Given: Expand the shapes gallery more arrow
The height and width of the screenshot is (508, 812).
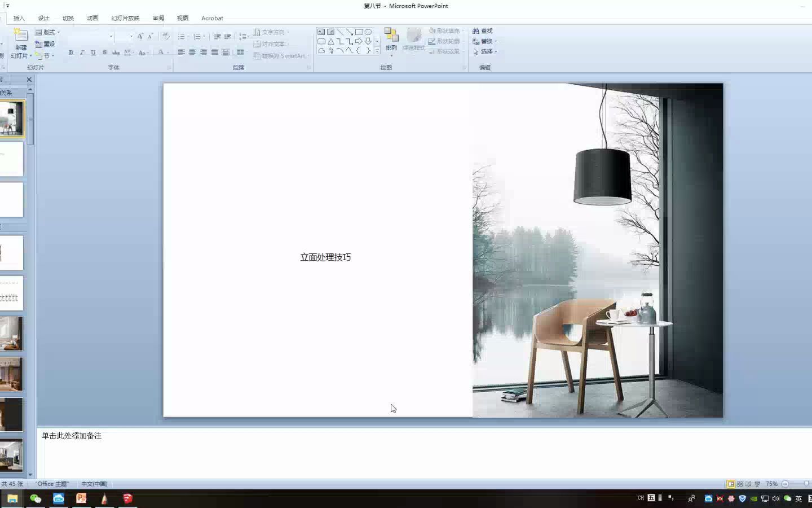Looking at the screenshot, I should coord(377,51).
